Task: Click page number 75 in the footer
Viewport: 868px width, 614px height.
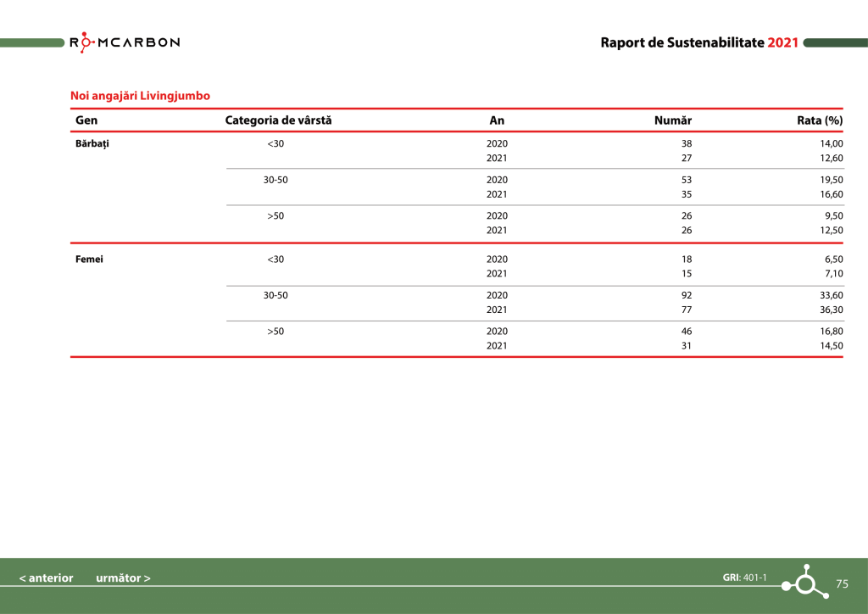Action: tap(842, 583)
